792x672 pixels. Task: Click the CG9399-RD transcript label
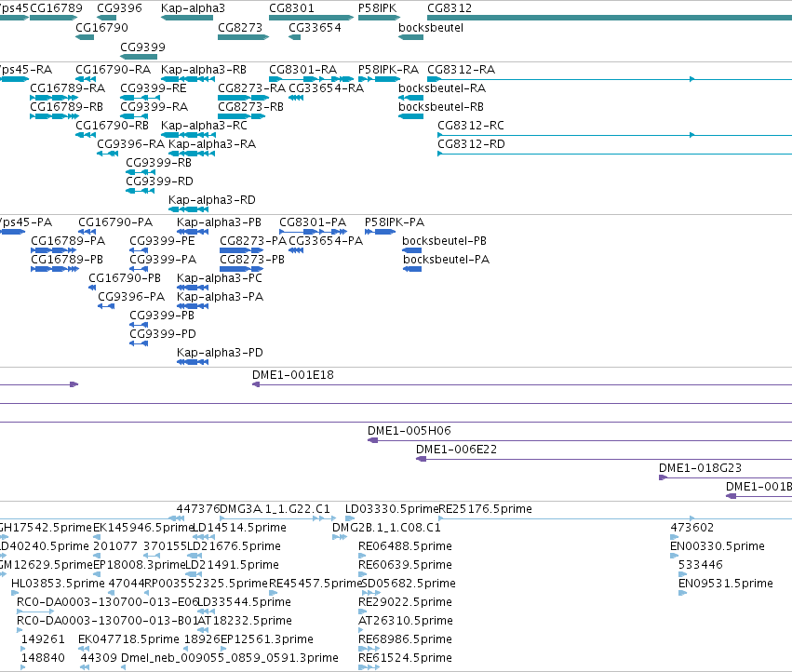click(160, 181)
